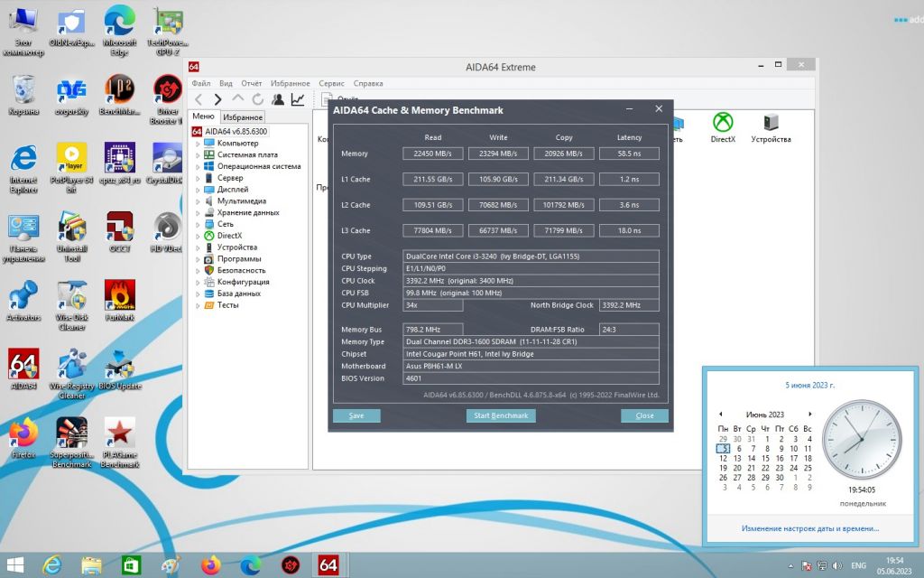This screenshot has width=924, height=578.
Task: Switch to the Избранное tab
Action: click(x=243, y=117)
